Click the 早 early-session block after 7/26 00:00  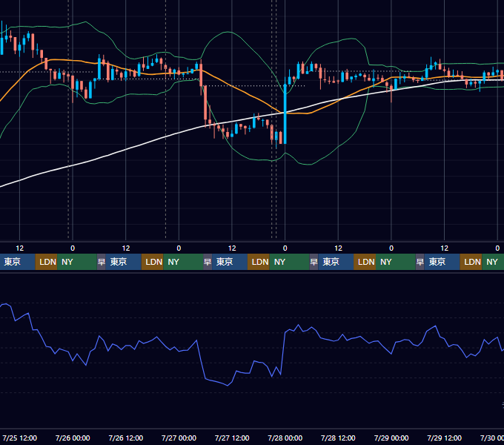[x=102, y=262]
